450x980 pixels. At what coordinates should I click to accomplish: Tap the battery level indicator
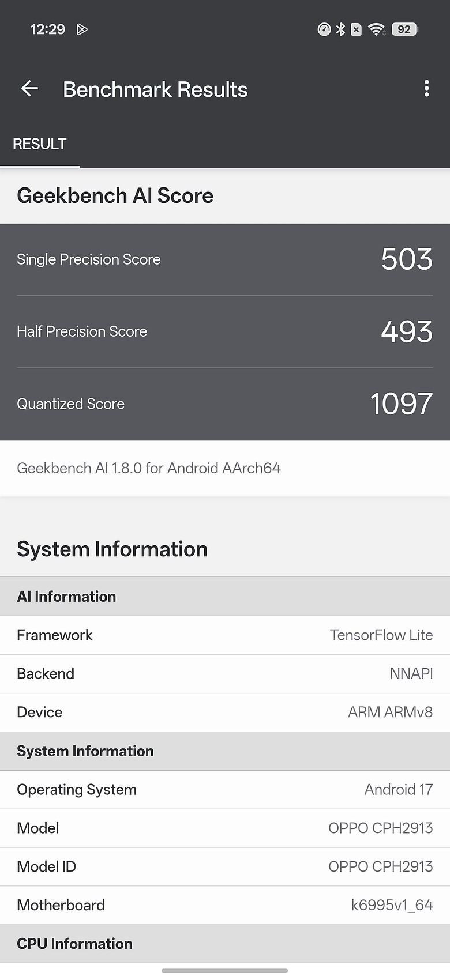[404, 29]
